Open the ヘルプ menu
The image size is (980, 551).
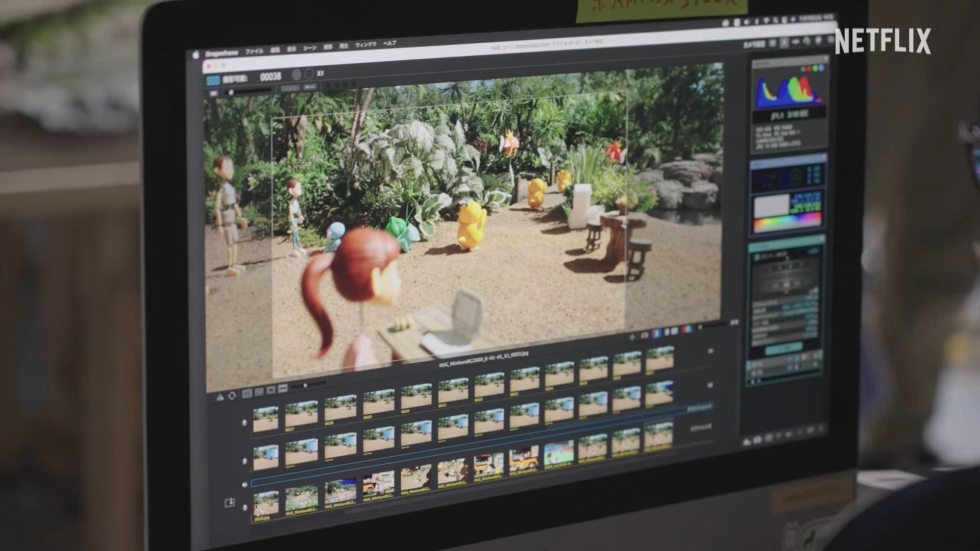tap(389, 43)
